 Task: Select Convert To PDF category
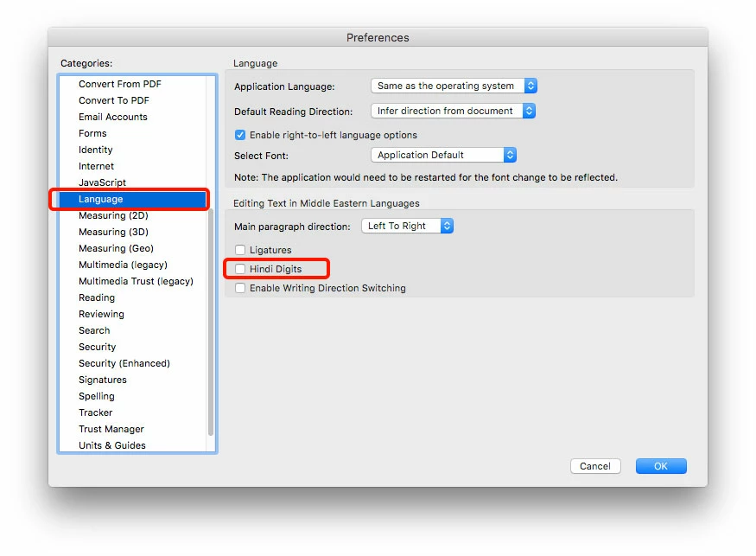tap(132, 100)
